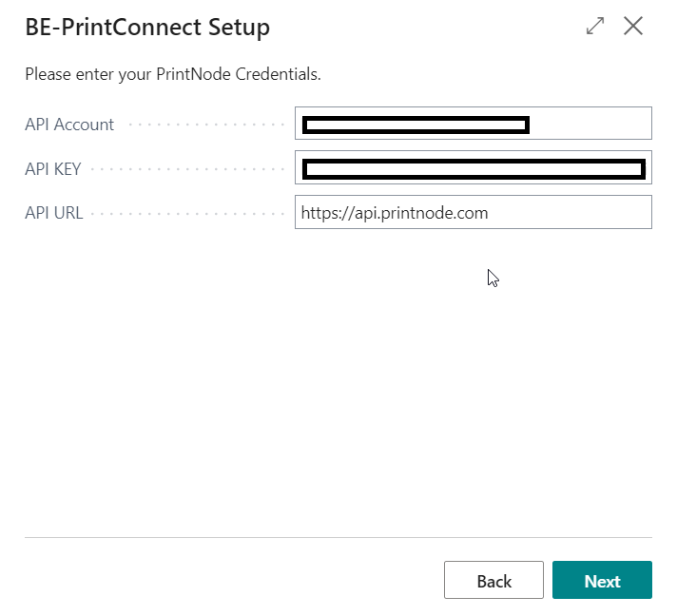Click the API URL label

pos(54,213)
